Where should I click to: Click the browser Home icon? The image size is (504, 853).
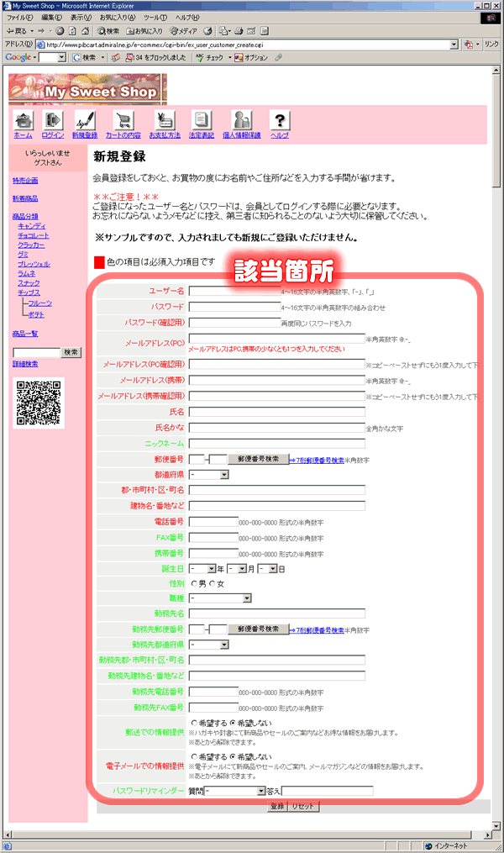(85, 31)
